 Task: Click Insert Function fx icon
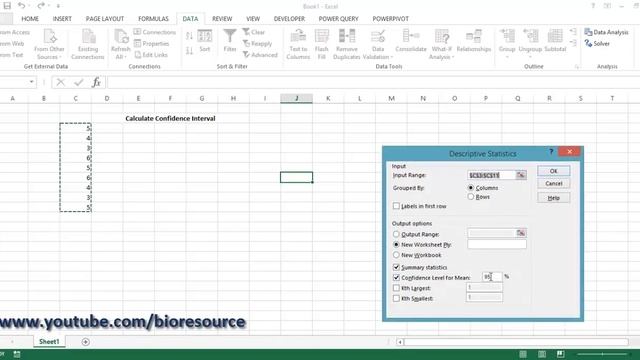coord(96,82)
